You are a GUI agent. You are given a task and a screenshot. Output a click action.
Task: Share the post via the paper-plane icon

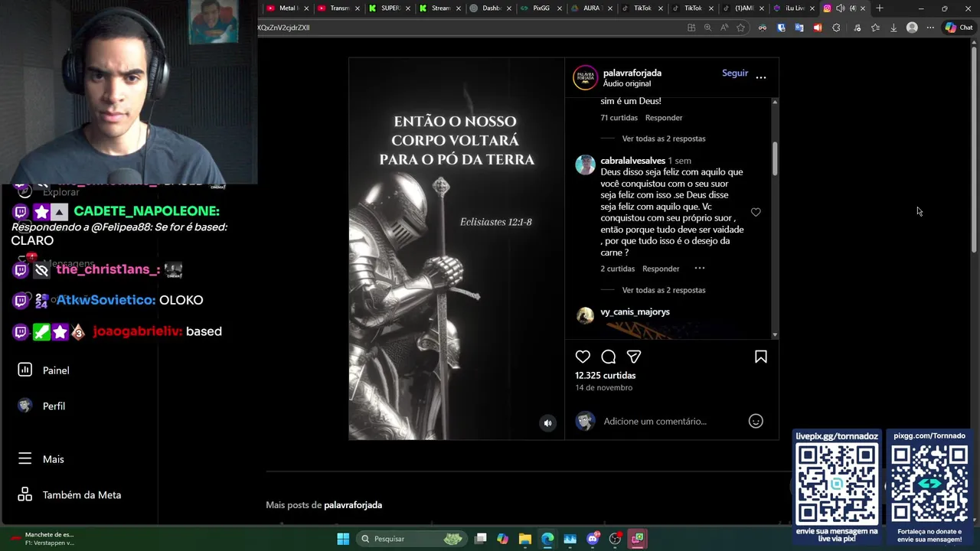(x=633, y=357)
